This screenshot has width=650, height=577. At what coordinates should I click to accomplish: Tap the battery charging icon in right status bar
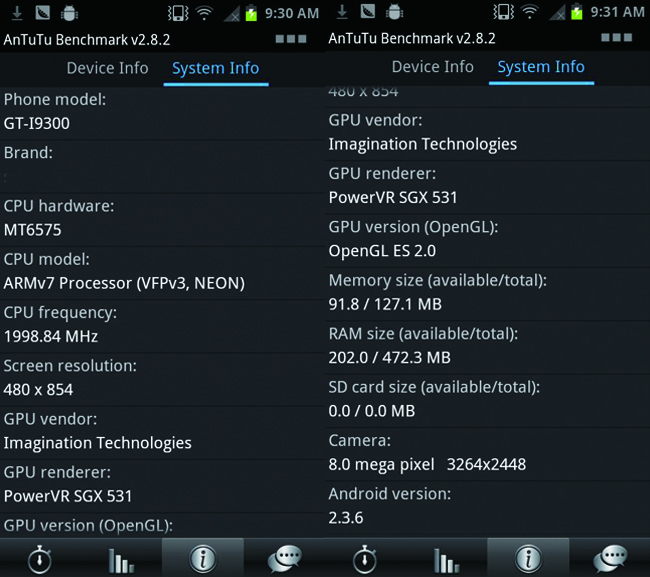pos(577,12)
